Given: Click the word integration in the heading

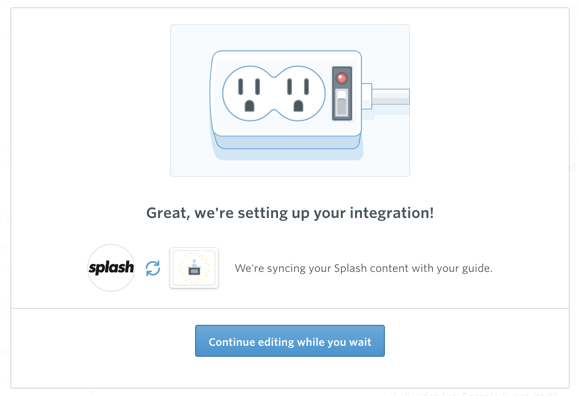Looking at the screenshot, I should coord(392,213).
